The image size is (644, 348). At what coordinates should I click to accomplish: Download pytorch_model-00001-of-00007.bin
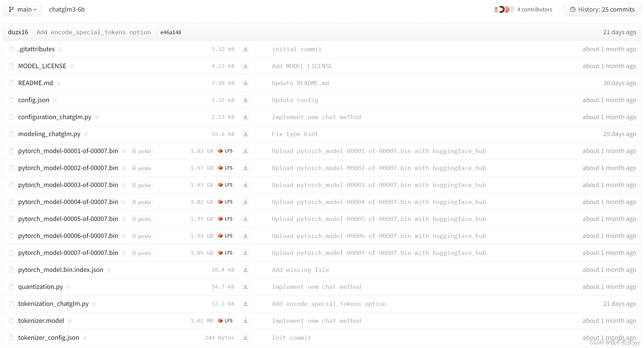point(245,151)
